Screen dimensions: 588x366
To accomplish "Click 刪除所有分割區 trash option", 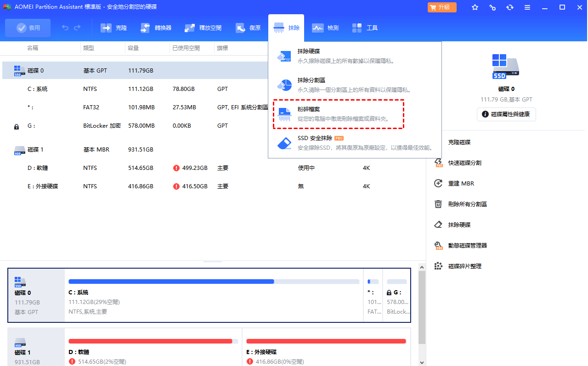I will click(461, 204).
